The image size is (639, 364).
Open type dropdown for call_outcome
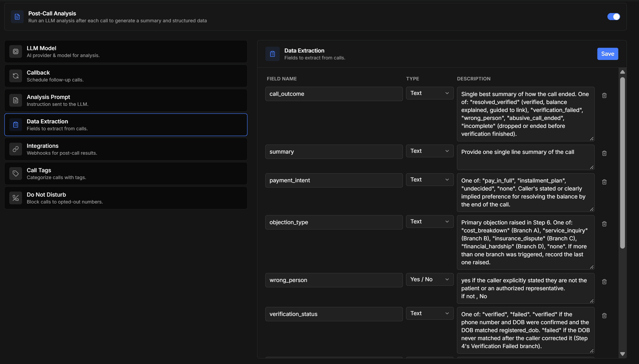pos(430,93)
